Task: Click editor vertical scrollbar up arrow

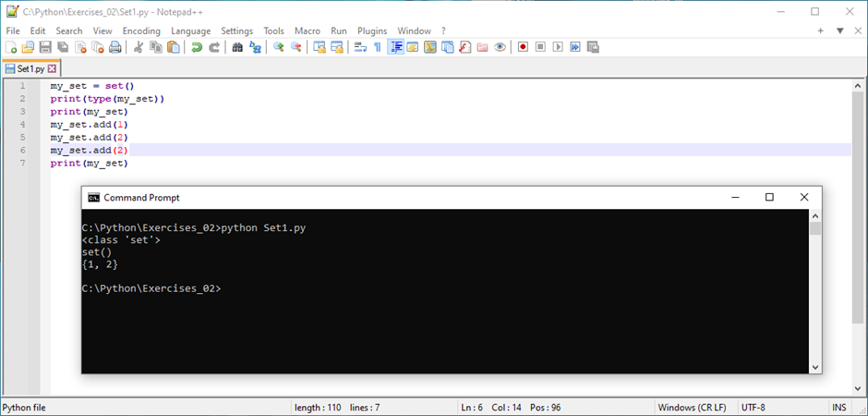Action: coord(858,86)
